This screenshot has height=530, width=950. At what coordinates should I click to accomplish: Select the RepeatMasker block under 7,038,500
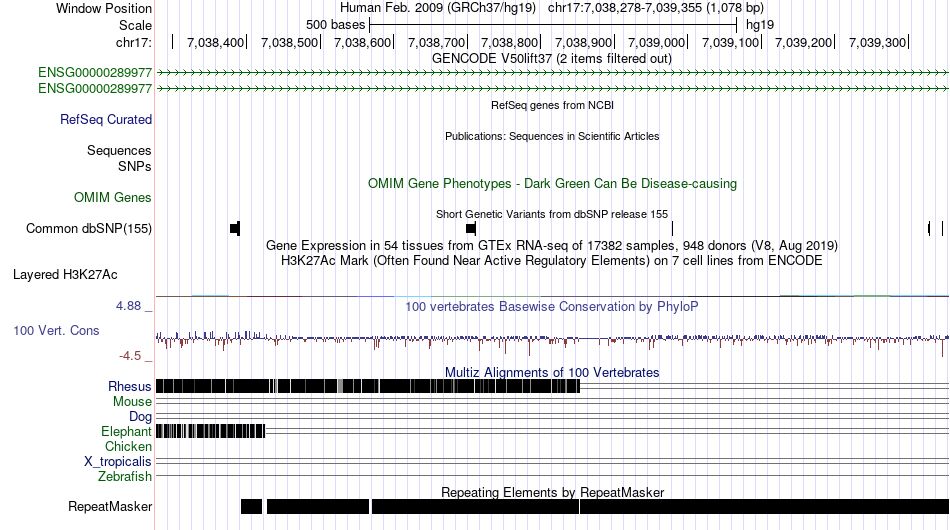pyautogui.click(x=318, y=506)
